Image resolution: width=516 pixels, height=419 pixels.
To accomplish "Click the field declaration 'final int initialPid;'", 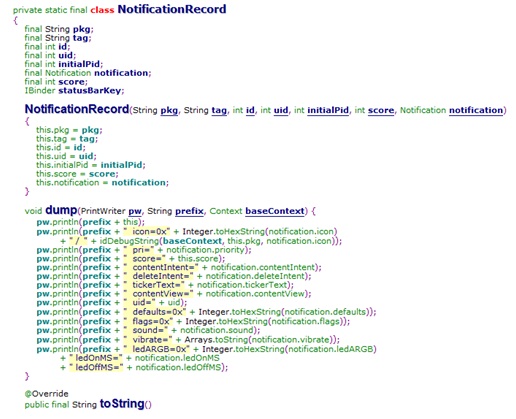I will (x=64, y=64).
